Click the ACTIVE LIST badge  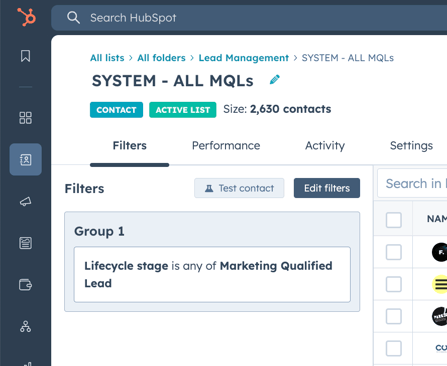(x=183, y=110)
